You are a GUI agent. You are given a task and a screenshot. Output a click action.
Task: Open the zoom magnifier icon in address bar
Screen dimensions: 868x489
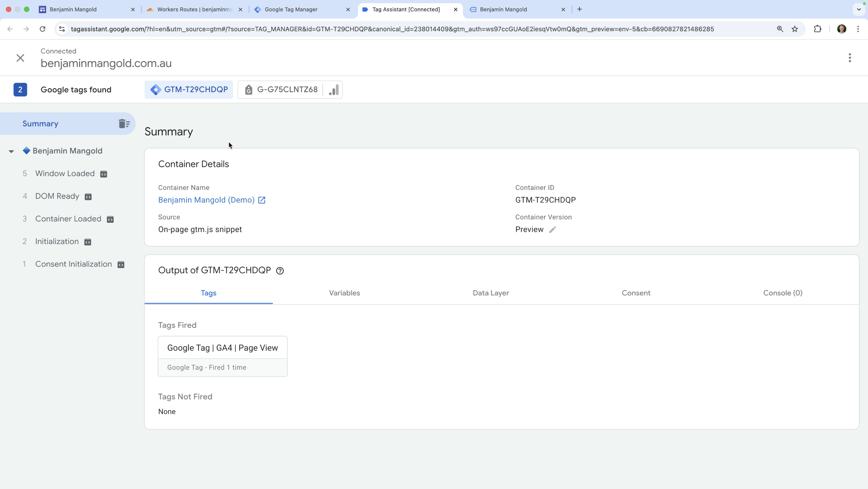tap(780, 29)
